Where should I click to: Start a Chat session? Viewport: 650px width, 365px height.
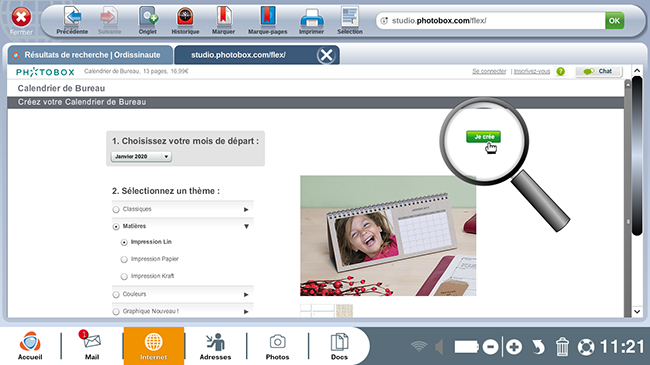click(x=599, y=71)
